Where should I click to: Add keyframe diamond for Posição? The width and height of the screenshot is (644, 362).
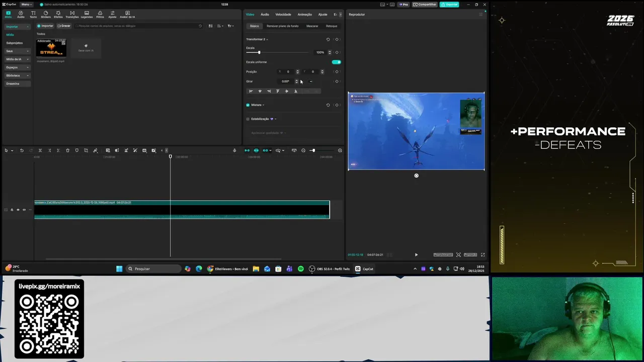pyautogui.click(x=337, y=71)
